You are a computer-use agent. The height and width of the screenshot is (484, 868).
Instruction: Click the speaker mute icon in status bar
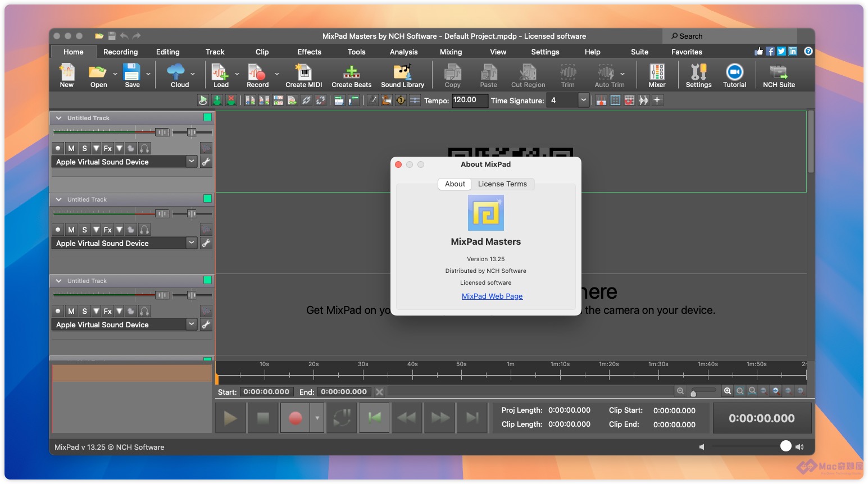tap(702, 447)
